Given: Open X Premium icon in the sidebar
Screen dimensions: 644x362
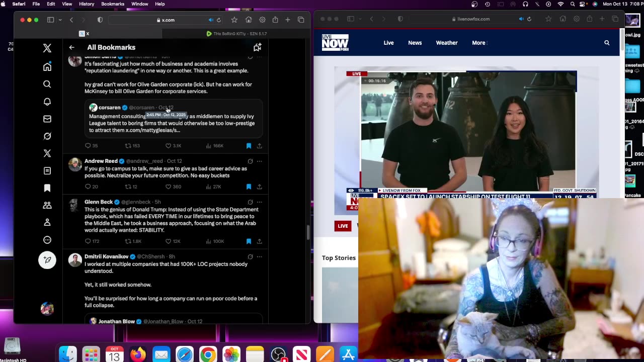Looking at the screenshot, I should click(47, 153).
